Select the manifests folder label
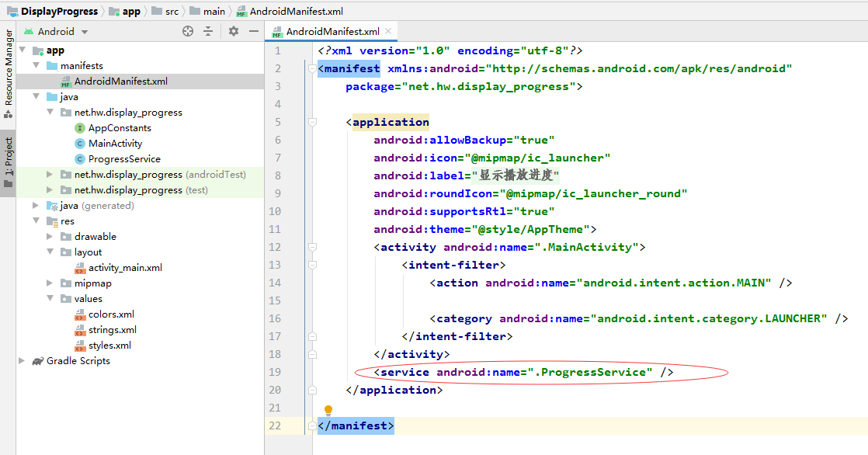This screenshot has width=868, height=455. 82,66
